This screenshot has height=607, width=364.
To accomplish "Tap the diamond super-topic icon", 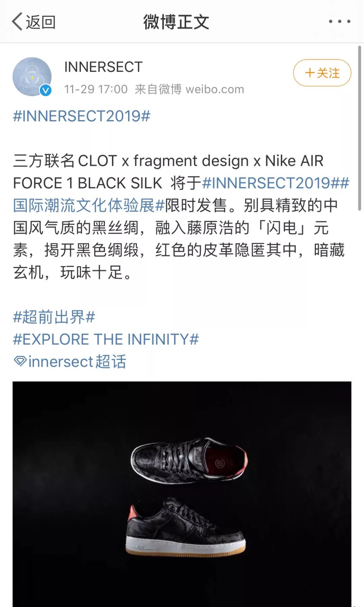I will pyautogui.click(x=20, y=361).
